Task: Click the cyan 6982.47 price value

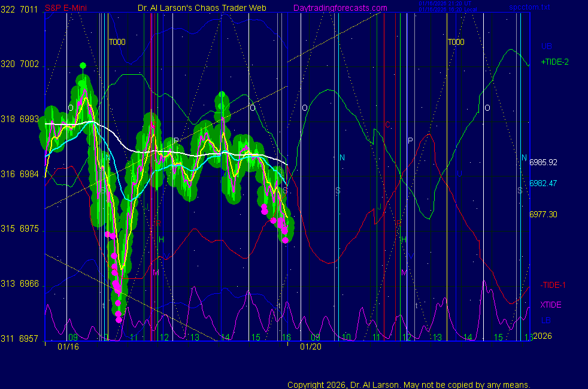Action: coord(543,183)
